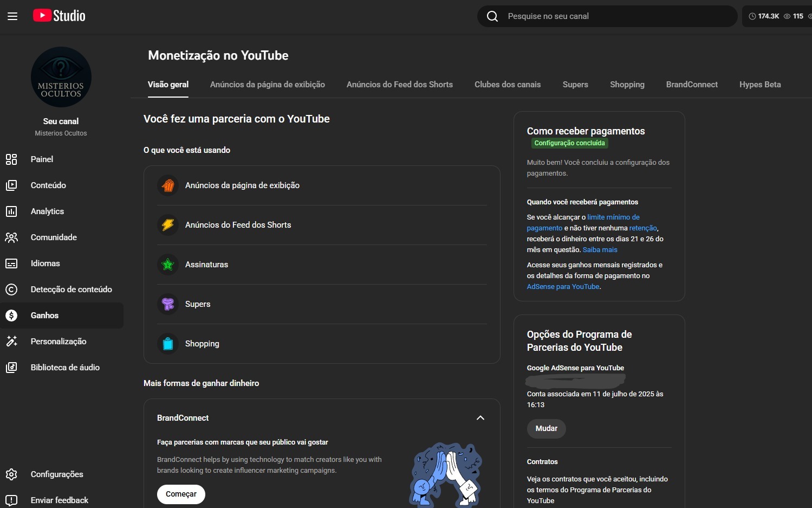Switch to Anúncios do Feed dos Shorts tab

[x=399, y=85]
